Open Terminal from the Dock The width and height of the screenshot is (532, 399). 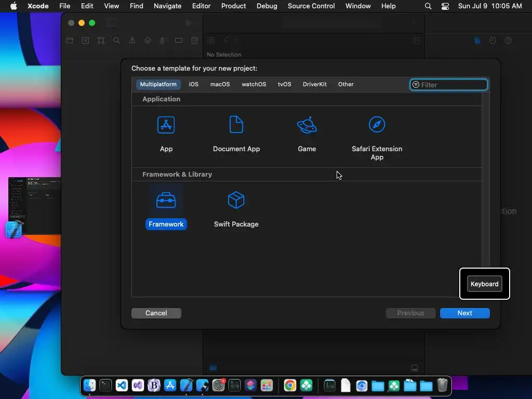tap(105, 385)
